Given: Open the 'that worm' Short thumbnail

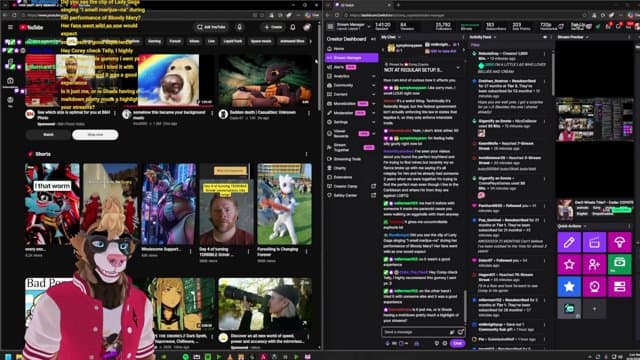Looking at the screenshot, I should (x=52, y=204).
